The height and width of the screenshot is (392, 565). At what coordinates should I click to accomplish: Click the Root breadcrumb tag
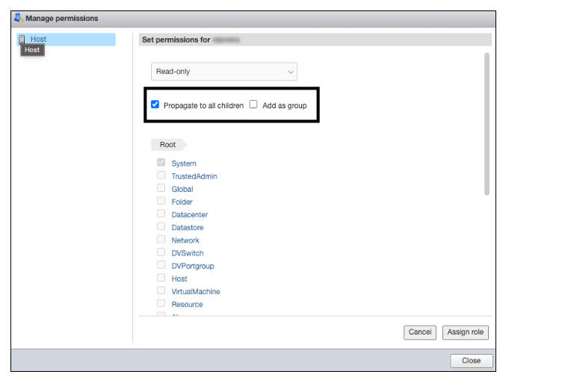(x=167, y=145)
